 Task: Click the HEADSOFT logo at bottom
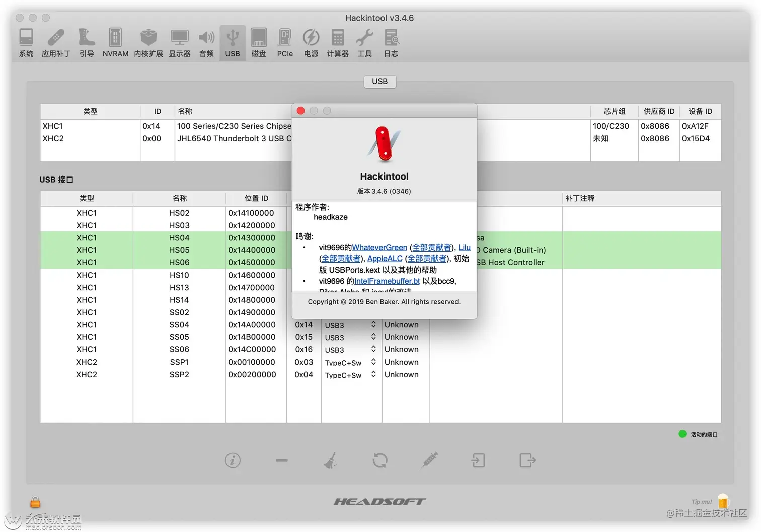coord(380,501)
